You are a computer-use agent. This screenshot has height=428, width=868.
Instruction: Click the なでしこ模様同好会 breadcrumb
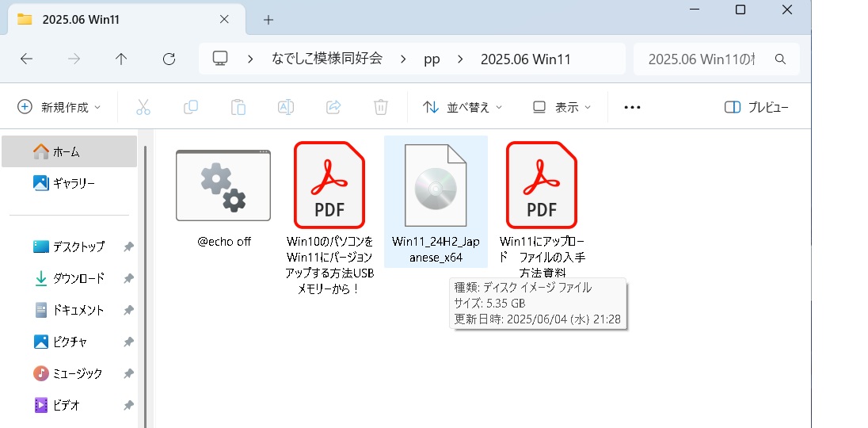point(327,59)
